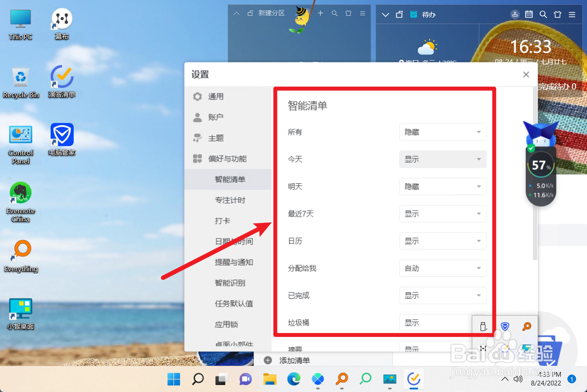Open the 最近7天 visibility dropdown

pyautogui.click(x=443, y=214)
